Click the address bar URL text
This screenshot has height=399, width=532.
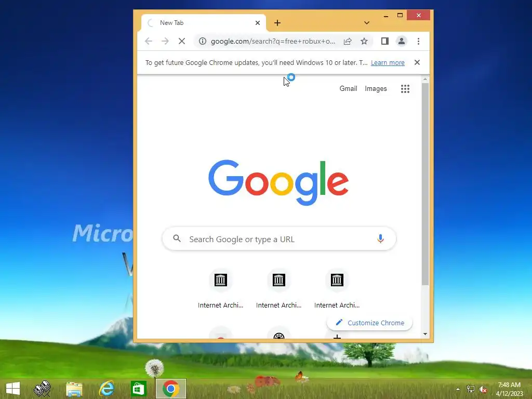pyautogui.click(x=273, y=42)
